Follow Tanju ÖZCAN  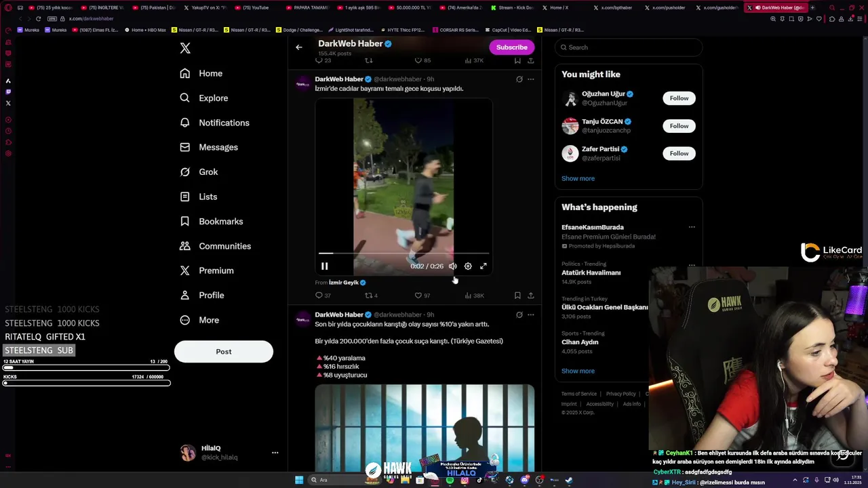(679, 126)
